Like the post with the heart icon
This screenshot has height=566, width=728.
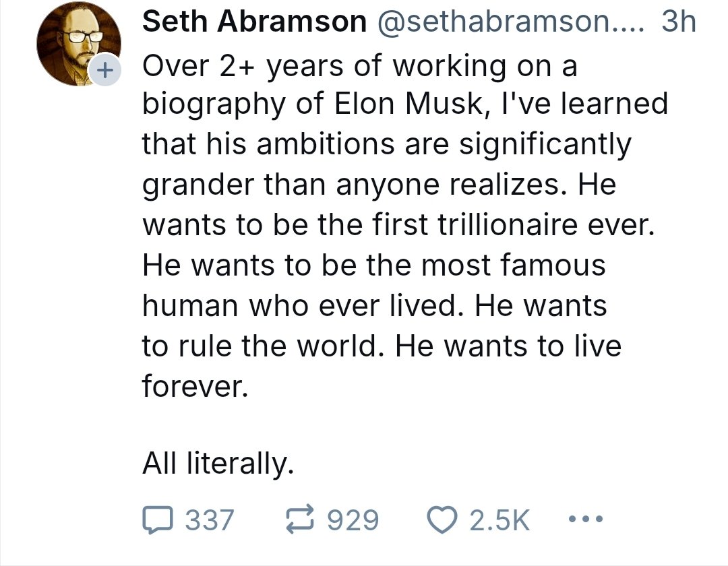tap(444, 520)
